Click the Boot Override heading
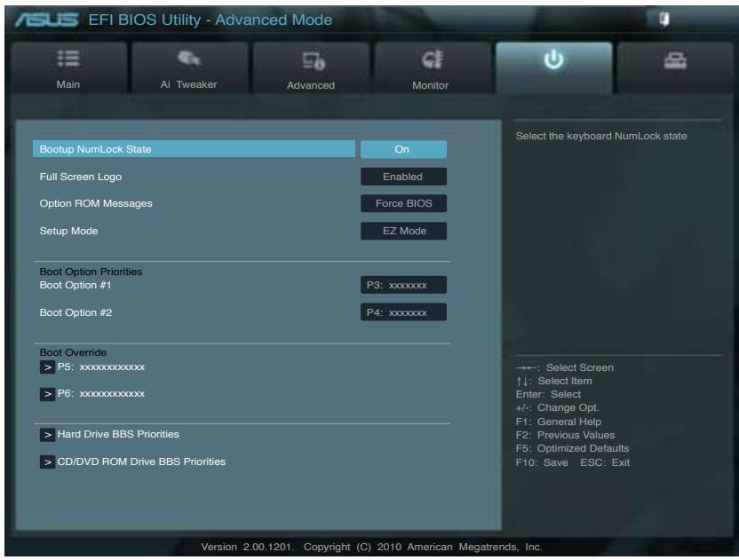Screen dimensions: 739x560 tap(73, 352)
